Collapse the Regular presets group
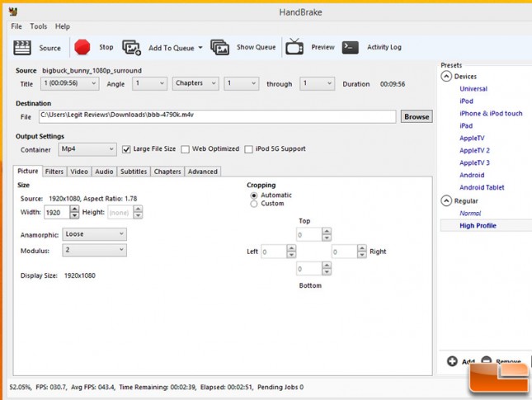 tap(446, 201)
